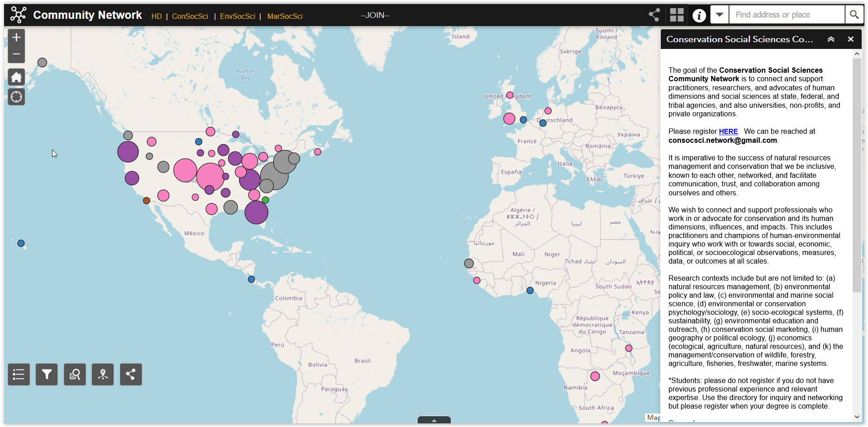Click the Find address or place field
This screenshot has height=427, width=868.
point(787,15)
